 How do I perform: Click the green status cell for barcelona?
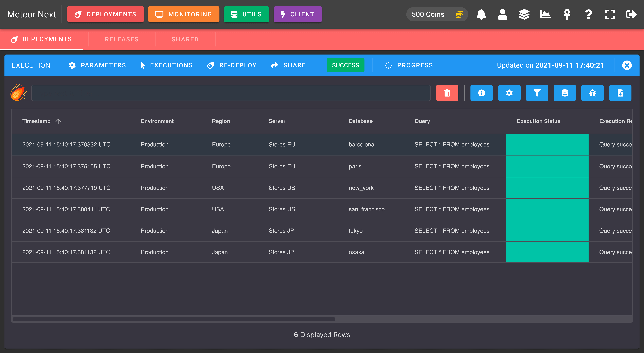[x=547, y=145]
